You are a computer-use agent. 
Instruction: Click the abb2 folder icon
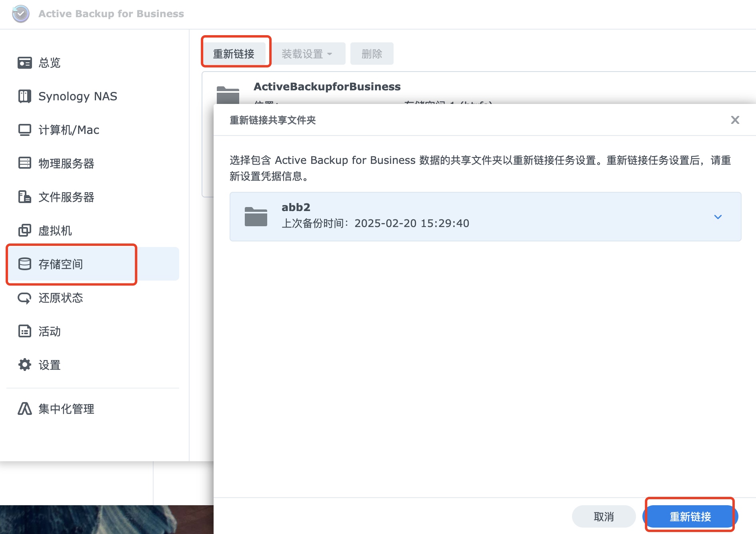tap(256, 217)
